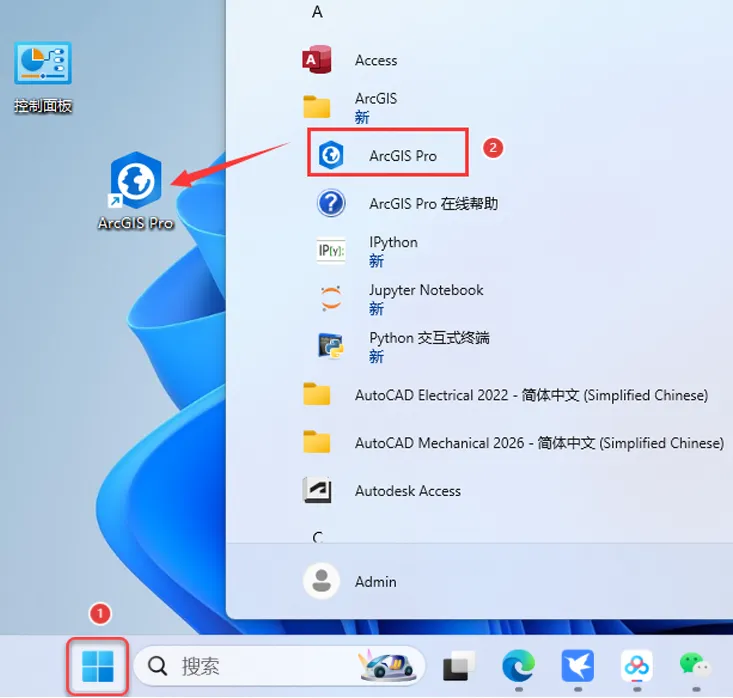This screenshot has width=733, height=698.
Task: Open the 控制面板 desktop icon
Action: 43,77
